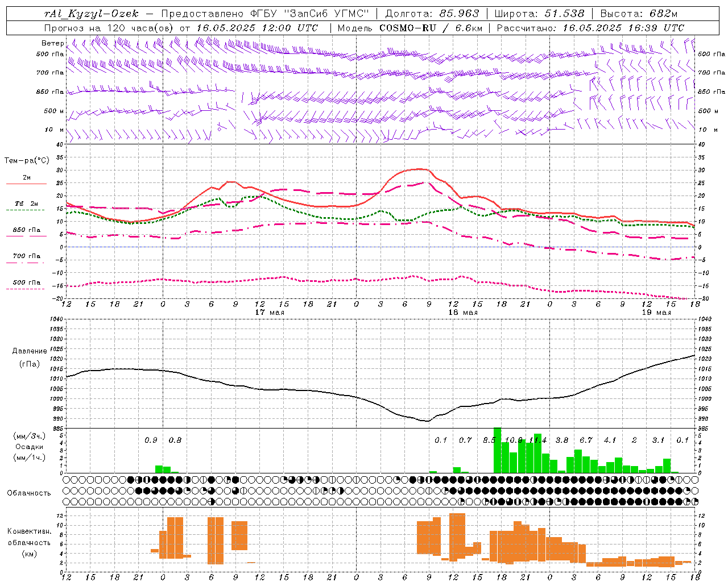728x582 pixels.
Task: Click the 6.7 precipitation total
Action: click(586, 440)
